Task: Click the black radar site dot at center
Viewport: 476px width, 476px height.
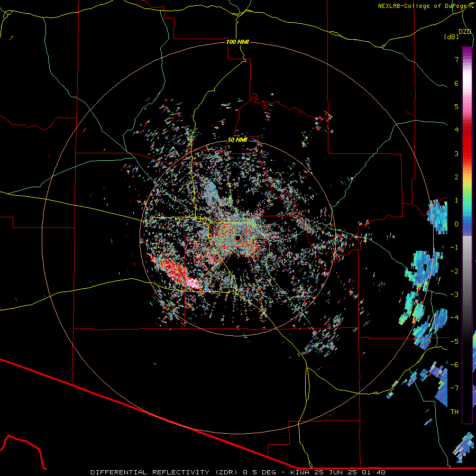Action: [237, 237]
